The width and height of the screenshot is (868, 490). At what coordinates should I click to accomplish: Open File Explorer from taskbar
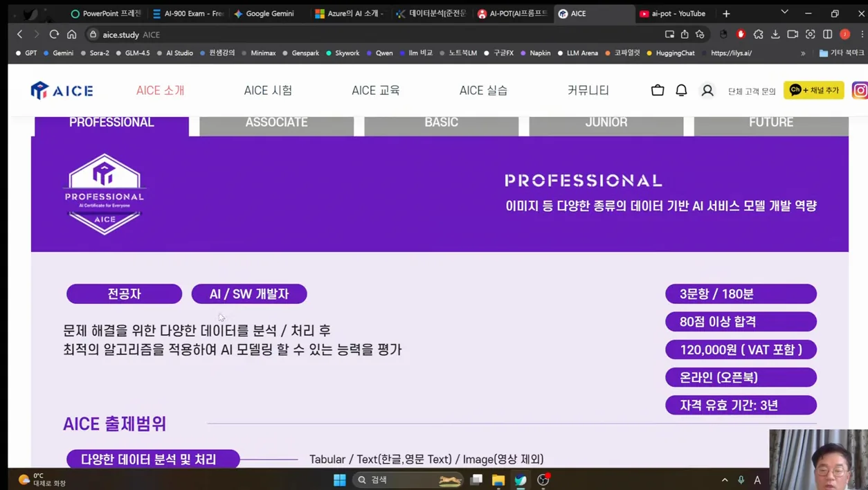pos(498,480)
